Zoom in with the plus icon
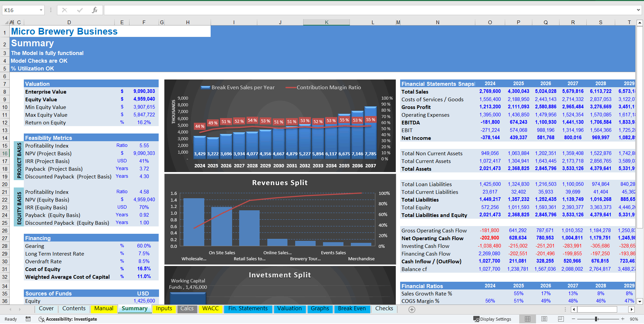Viewport: 644px width, 324px height. point(623,319)
